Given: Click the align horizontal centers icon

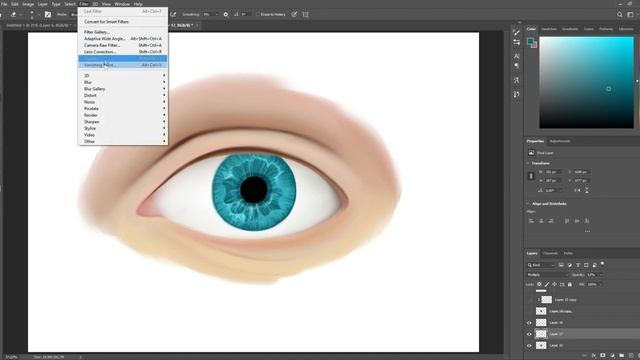Looking at the screenshot, I should [541, 221].
